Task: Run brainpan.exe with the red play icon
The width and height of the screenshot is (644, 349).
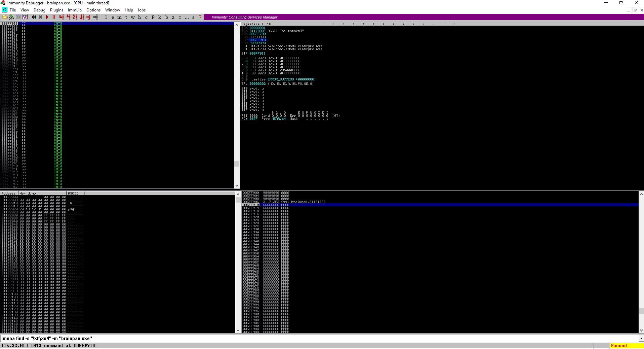Action: pos(47,17)
